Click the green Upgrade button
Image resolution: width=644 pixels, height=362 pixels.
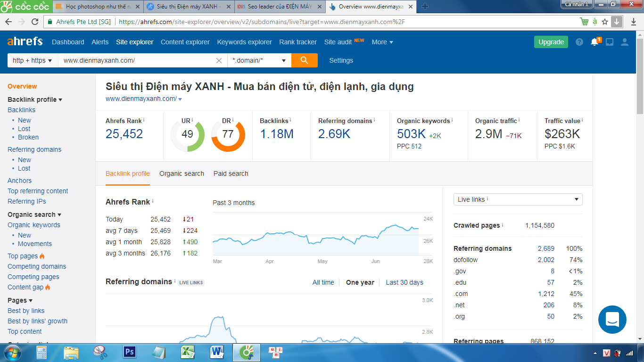(551, 42)
